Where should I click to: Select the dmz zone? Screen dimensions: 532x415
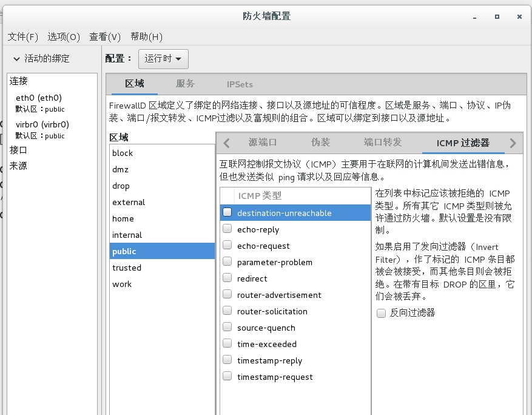click(x=162, y=169)
